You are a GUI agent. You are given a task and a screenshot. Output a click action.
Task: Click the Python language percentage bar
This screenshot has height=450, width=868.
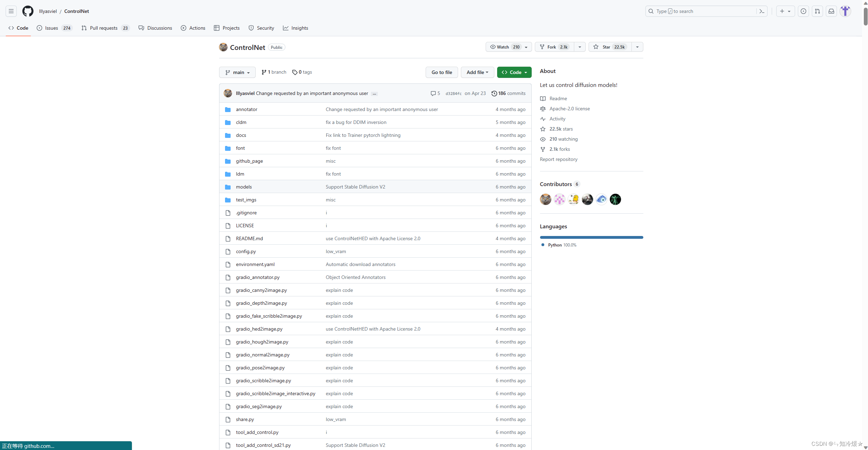[591, 237]
